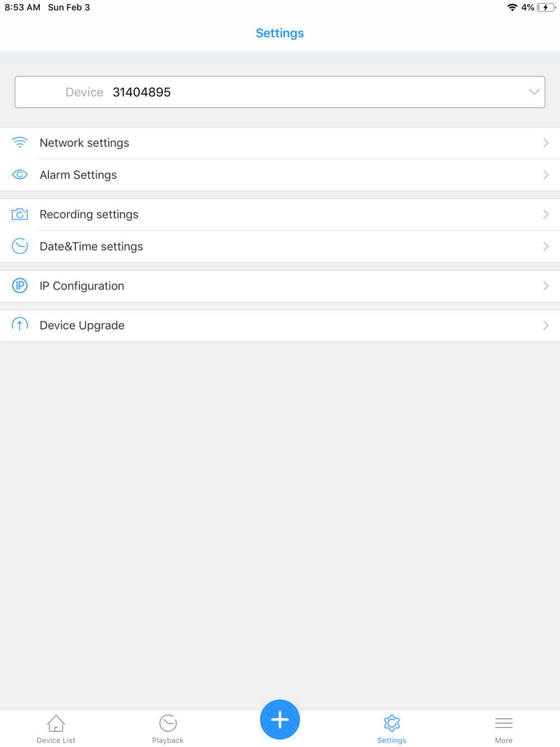Select the device ID 31404895 field
Screen dimensions: 560x747
click(280, 92)
